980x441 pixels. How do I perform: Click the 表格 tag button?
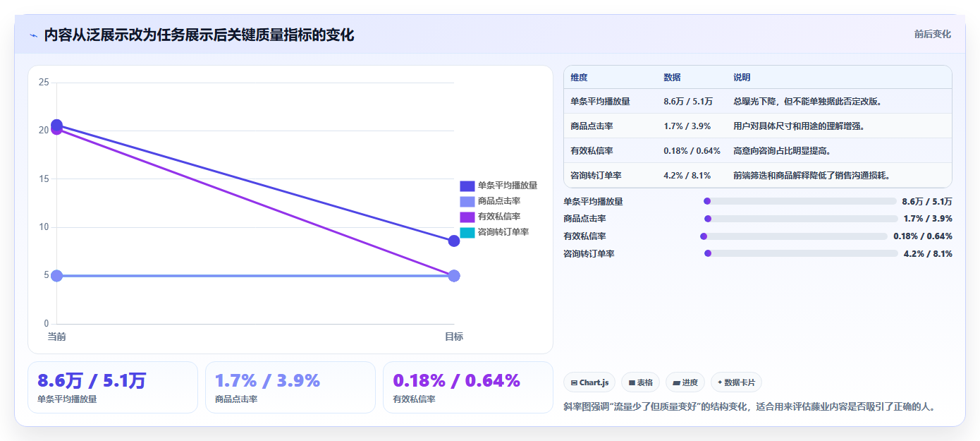click(640, 382)
